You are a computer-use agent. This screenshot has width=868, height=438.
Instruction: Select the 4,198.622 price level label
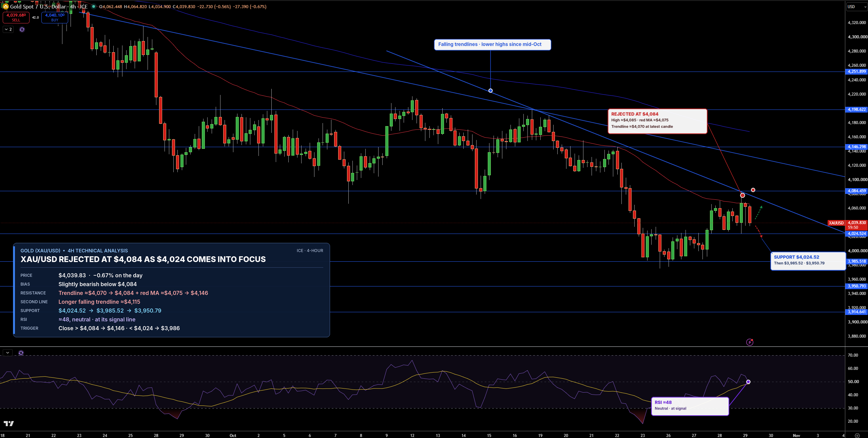pos(856,109)
